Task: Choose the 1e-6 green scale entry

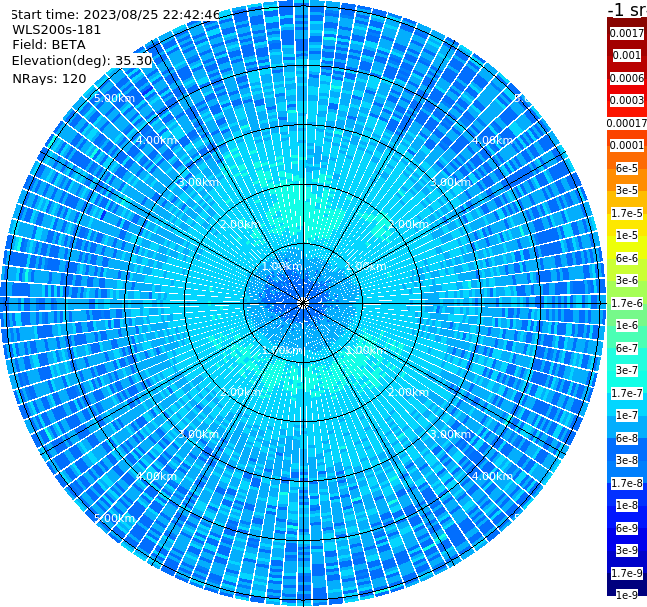Action: (627, 325)
